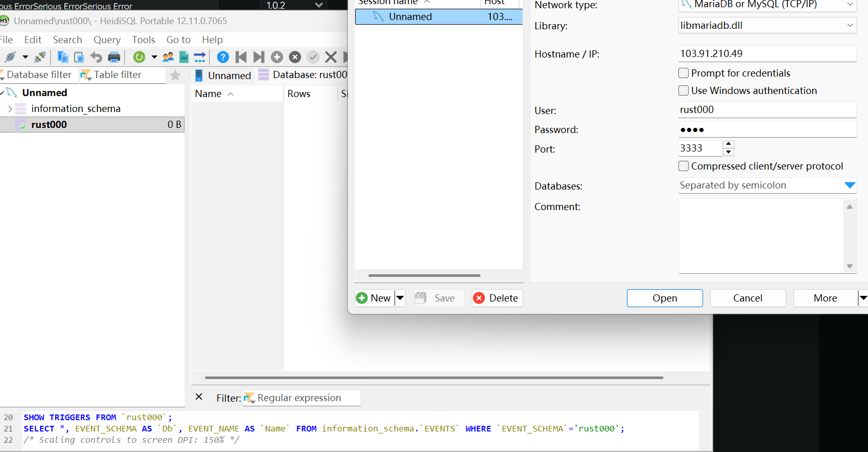Click the CSV import icon
Viewport: 868px width, 452px height.
click(x=184, y=57)
